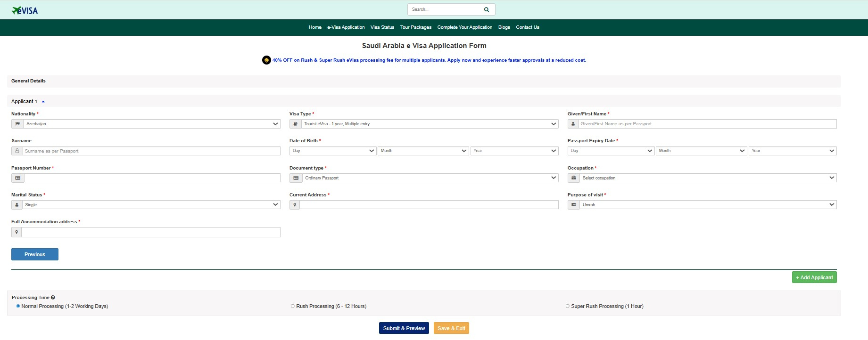
Task: Open Contact Us menu item
Action: click(x=528, y=27)
